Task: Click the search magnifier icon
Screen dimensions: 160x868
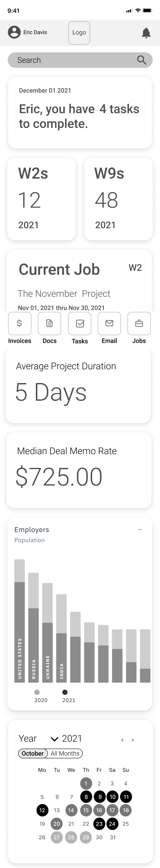Action: [x=142, y=60]
